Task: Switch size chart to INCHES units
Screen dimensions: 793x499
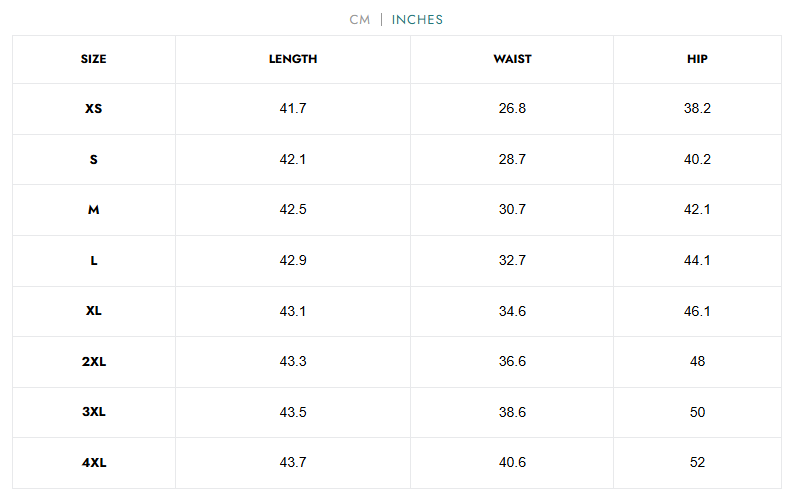Action: (x=417, y=19)
